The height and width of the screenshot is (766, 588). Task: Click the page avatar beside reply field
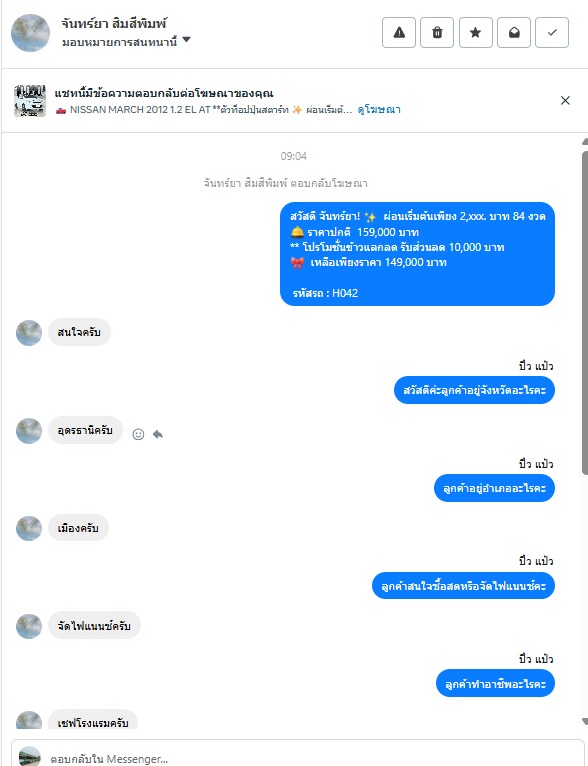tap(30, 756)
